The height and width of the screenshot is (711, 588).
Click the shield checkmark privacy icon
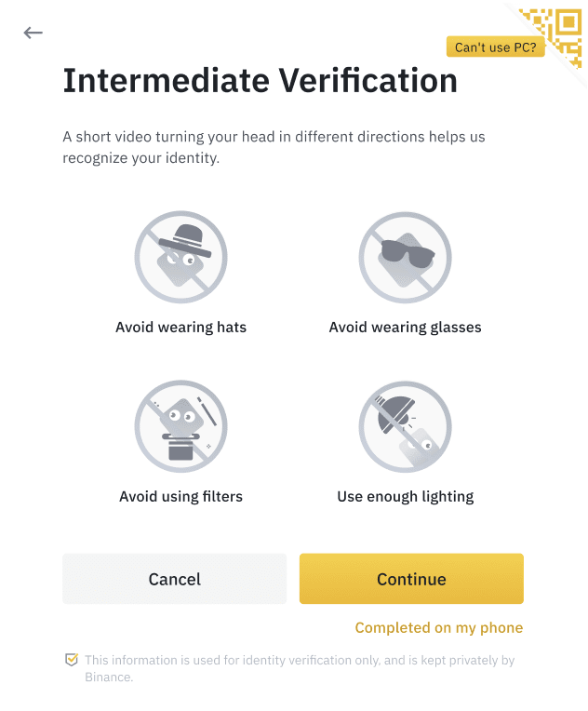(72, 660)
